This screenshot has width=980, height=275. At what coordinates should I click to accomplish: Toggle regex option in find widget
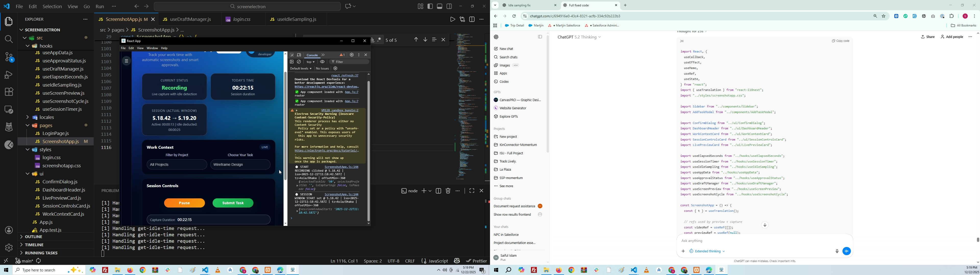(x=380, y=40)
